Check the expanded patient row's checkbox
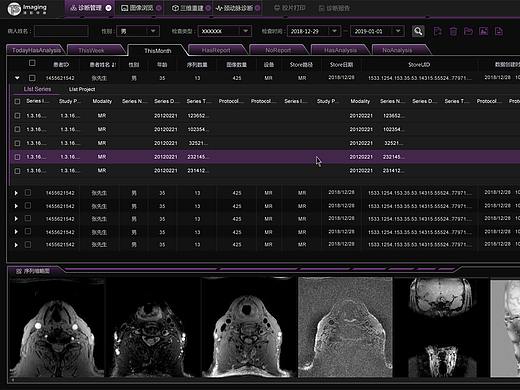Viewport: 520px width, 390px height. click(32, 78)
